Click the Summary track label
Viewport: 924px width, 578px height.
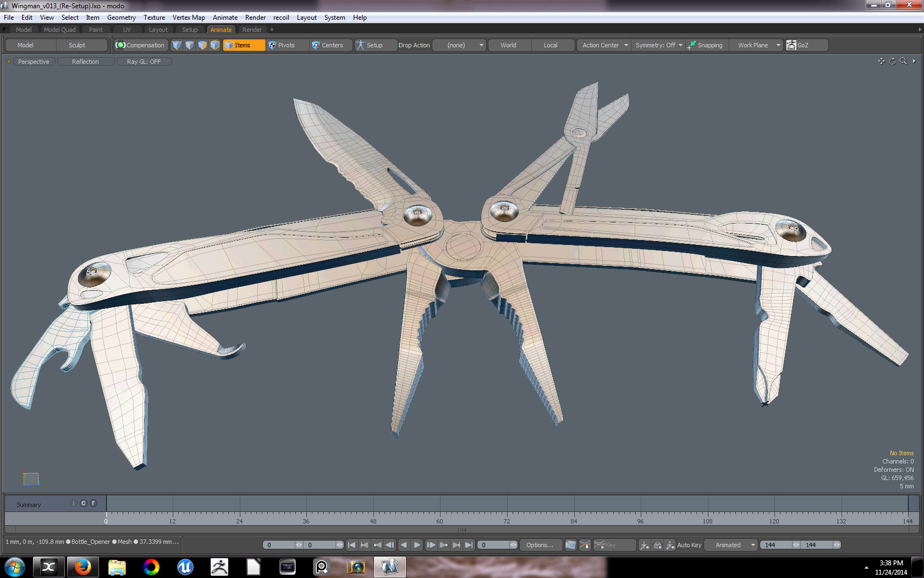coord(29,505)
